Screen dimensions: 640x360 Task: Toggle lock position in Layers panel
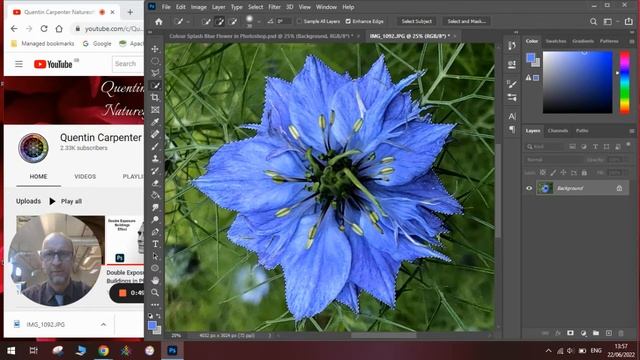click(x=563, y=173)
